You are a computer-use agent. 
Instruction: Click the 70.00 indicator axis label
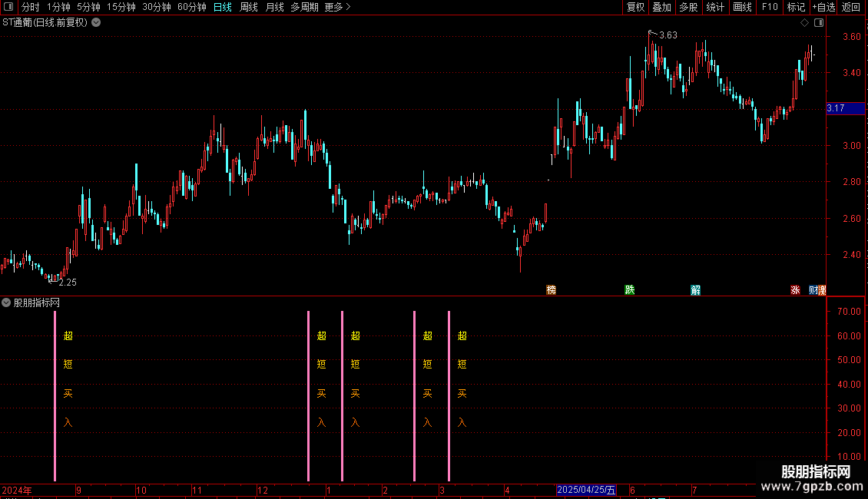(849, 312)
